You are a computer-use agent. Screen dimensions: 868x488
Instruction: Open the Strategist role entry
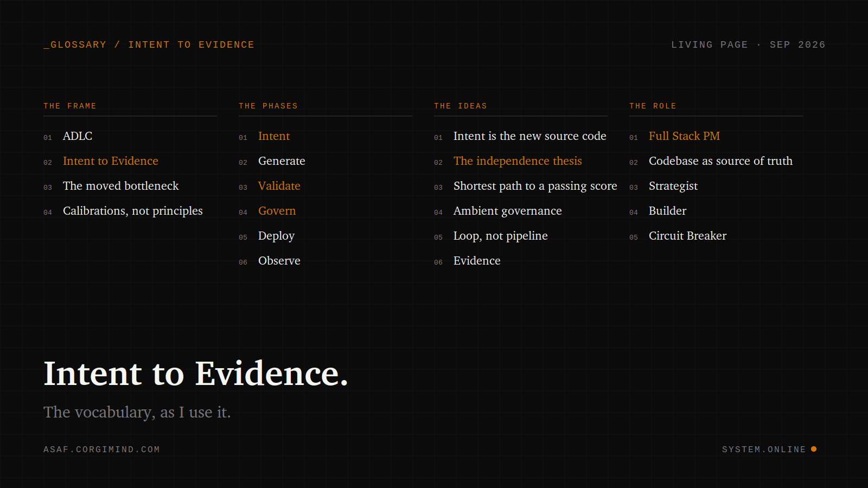(x=673, y=186)
